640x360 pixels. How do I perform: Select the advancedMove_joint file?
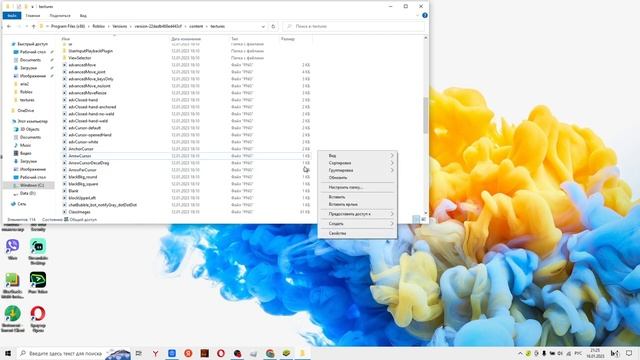[x=87, y=72]
